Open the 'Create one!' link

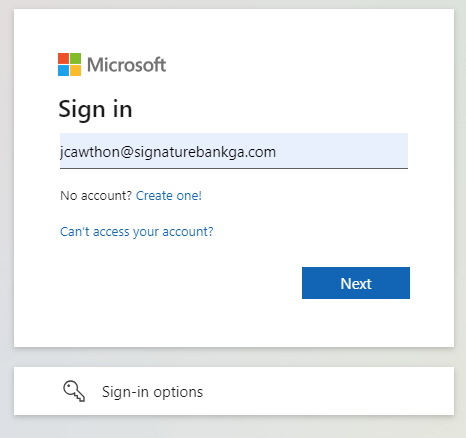pos(169,196)
